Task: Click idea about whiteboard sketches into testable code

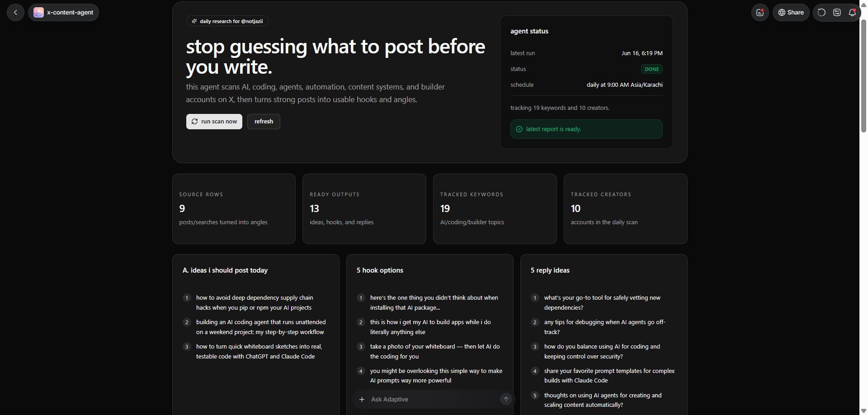Action: click(259, 352)
